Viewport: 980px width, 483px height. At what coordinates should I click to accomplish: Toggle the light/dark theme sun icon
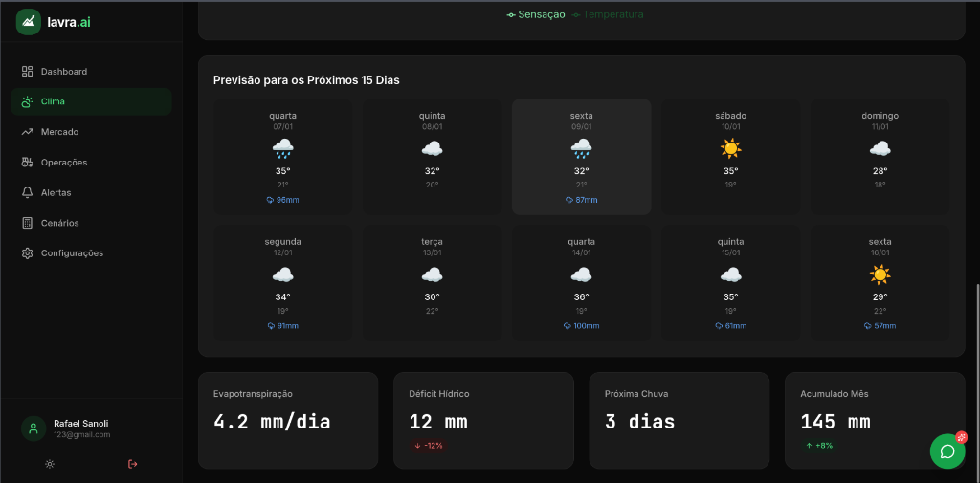coord(50,464)
